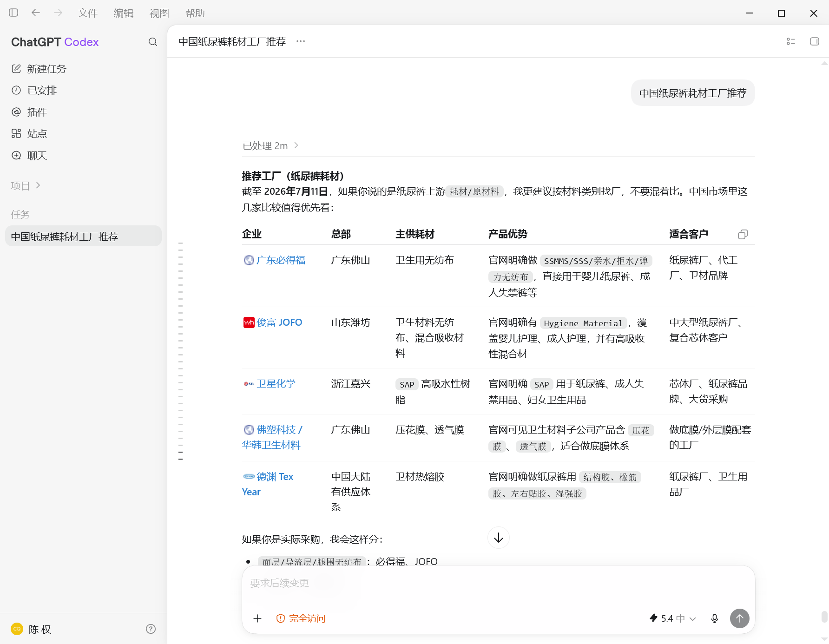
Task: Open the 广东必得福 link
Action: (281, 260)
